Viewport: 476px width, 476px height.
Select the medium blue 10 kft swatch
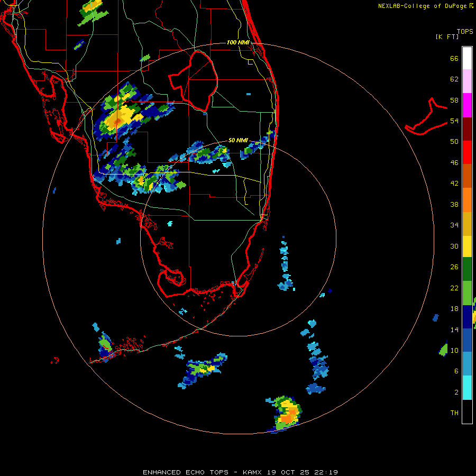pos(467,340)
